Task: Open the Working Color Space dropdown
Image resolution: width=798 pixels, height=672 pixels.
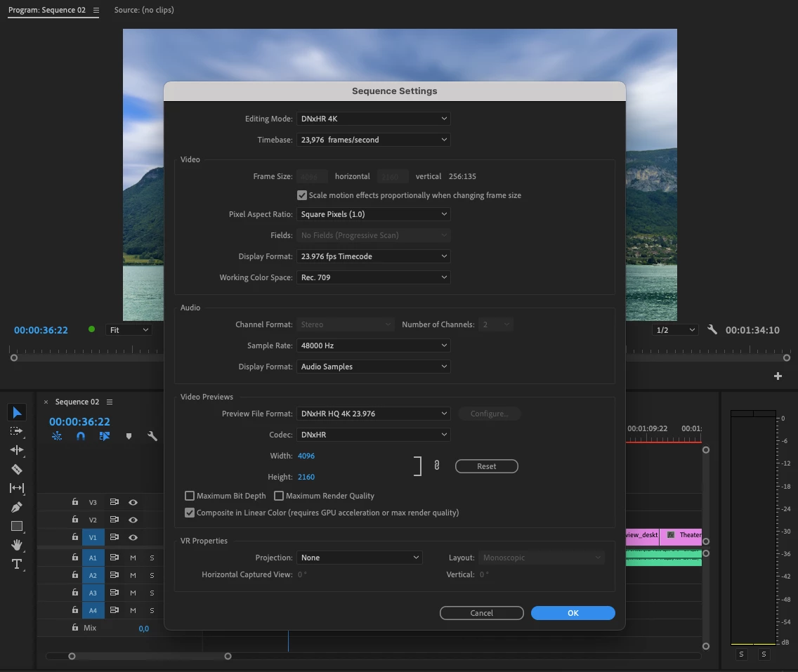Action: coord(374,277)
